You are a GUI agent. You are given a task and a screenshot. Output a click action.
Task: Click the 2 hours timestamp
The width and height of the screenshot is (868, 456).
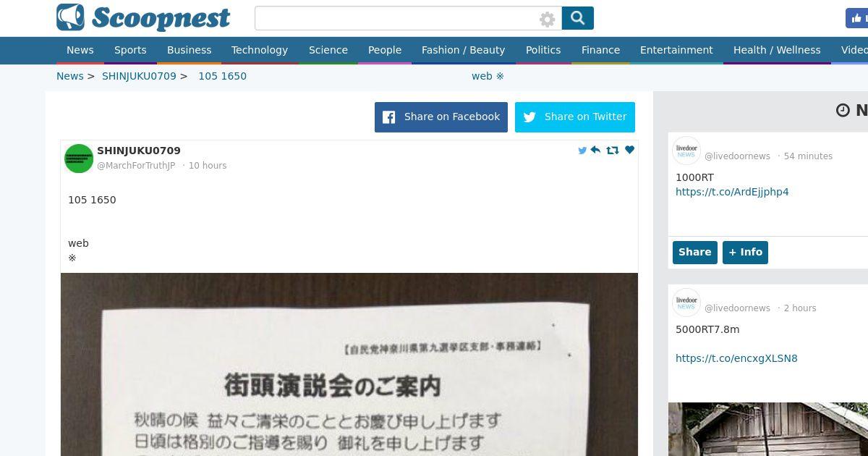(800, 308)
